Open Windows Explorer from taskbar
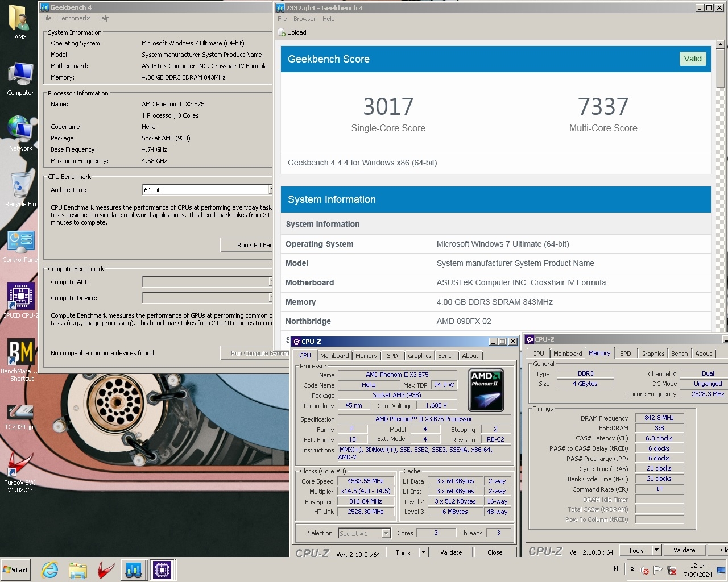728x582 pixels. [78, 569]
